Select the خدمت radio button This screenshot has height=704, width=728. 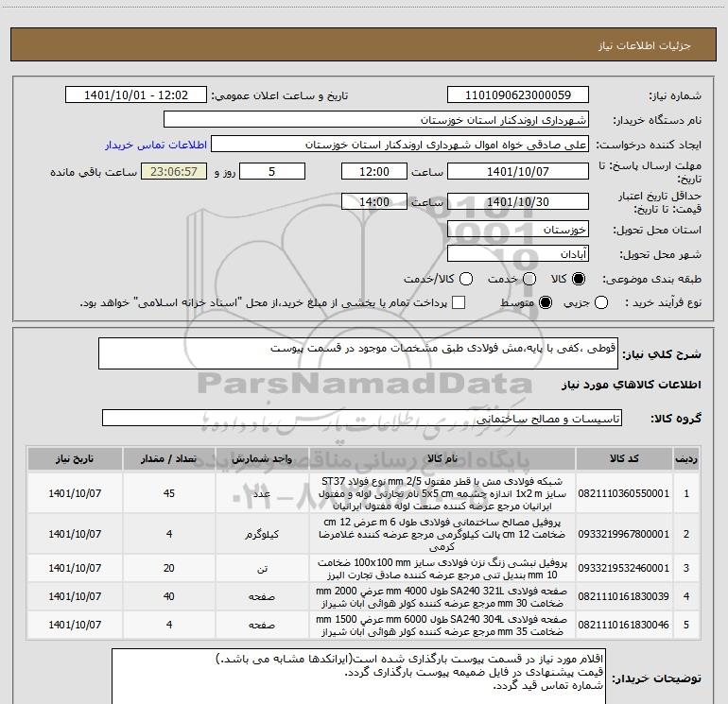coord(529,279)
